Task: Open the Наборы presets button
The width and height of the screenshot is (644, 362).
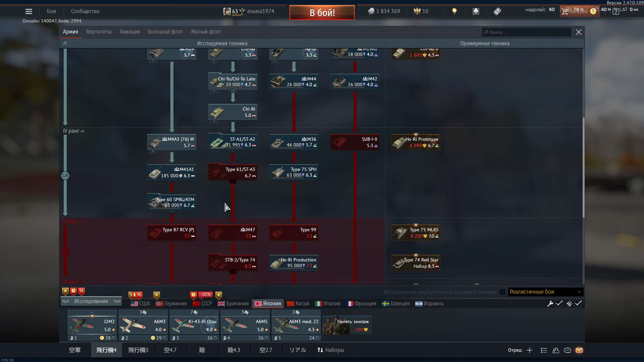Action: coord(331,350)
